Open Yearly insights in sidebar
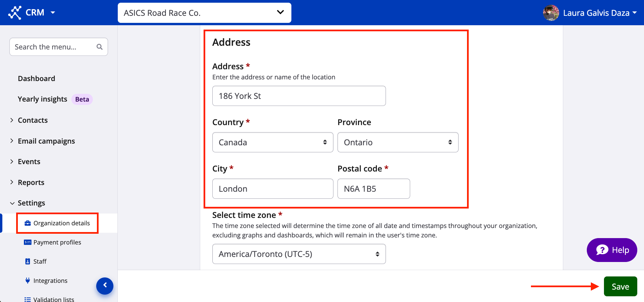The height and width of the screenshot is (302, 644). click(x=42, y=99)
